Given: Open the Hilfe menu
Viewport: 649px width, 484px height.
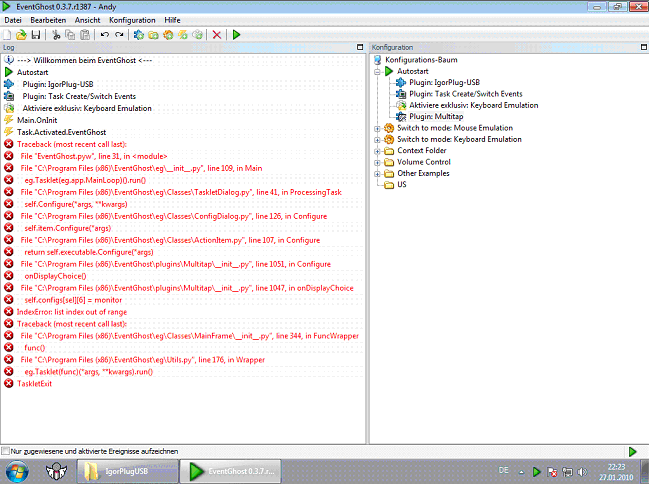Looking at the screenshot, I should [172, 20].
